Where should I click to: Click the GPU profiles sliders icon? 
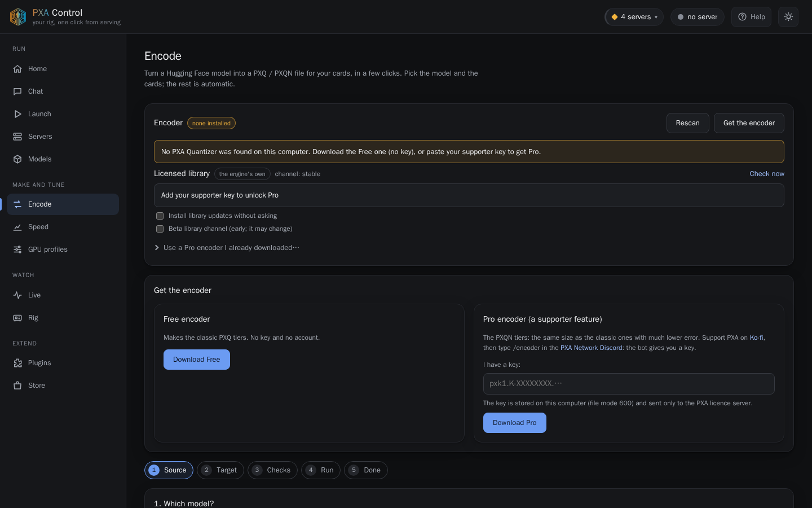(x=17, y=249)
